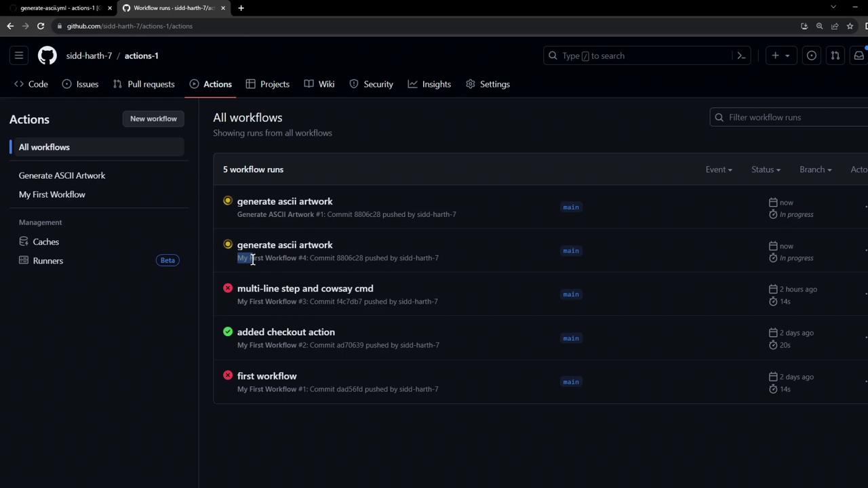Expand the Event filter dropdown
868x488 pixels.
718,169
